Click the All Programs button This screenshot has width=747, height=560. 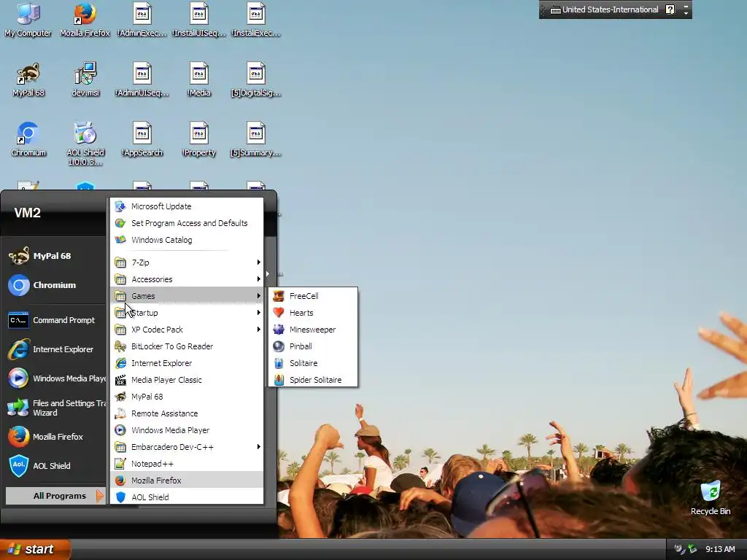click(55, 496)
